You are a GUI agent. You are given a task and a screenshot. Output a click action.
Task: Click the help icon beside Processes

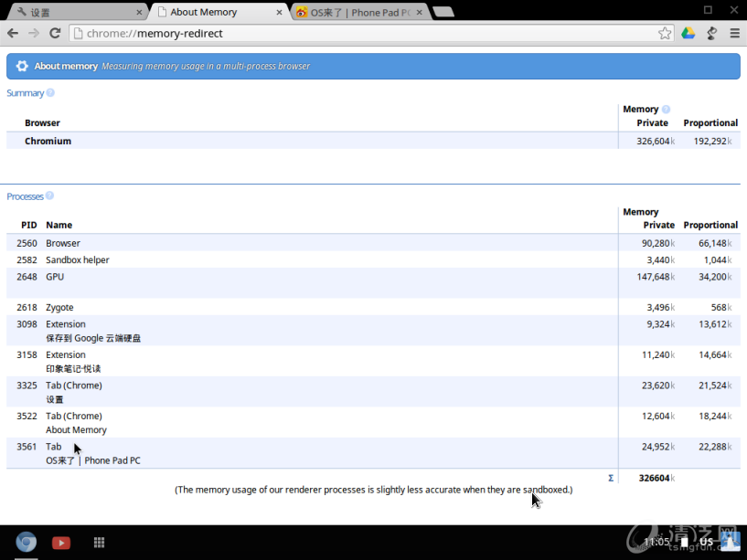pos(49,196)
